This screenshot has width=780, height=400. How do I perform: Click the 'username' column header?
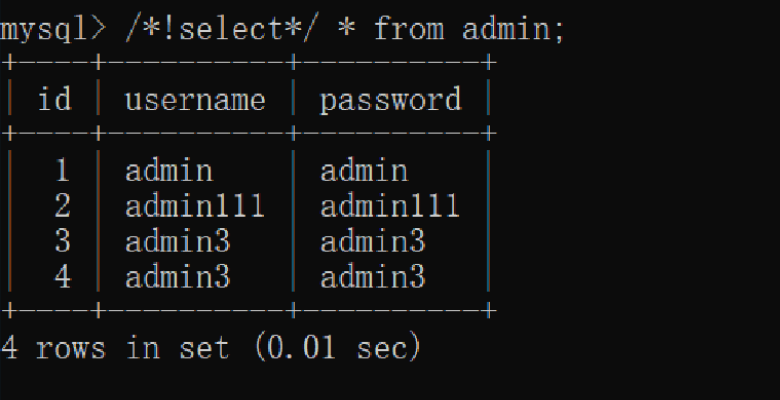point(194,99)
